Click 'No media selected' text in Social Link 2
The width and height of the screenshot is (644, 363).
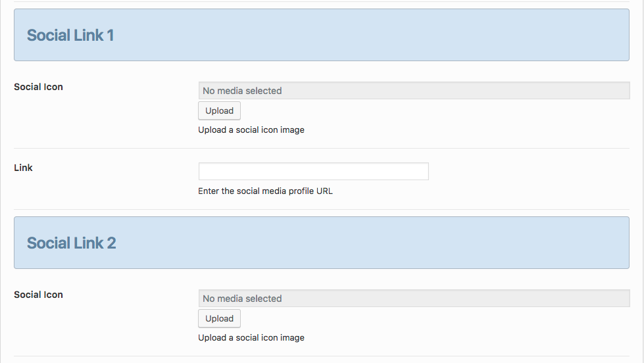[242, 299]
